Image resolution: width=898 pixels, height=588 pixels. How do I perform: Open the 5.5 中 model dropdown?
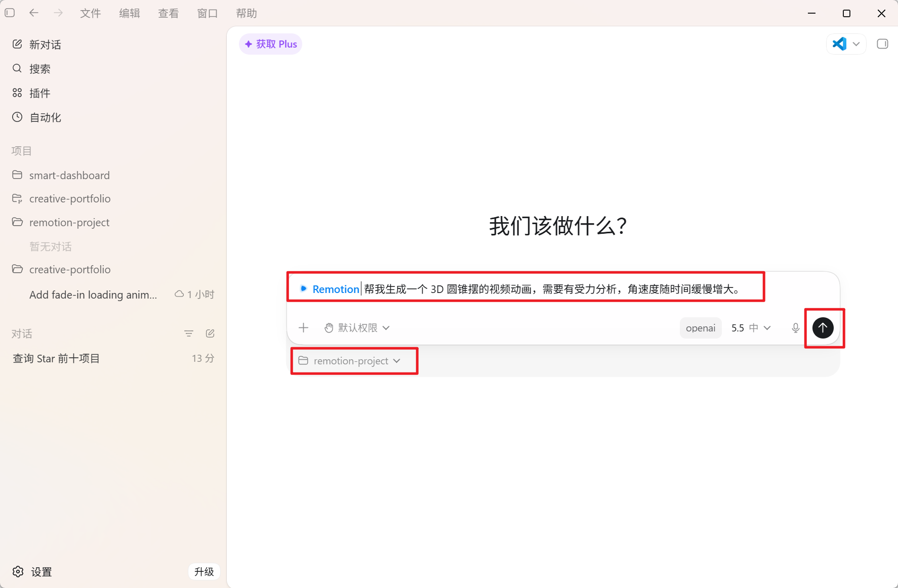pyautogui.click(x=751, y=328)
